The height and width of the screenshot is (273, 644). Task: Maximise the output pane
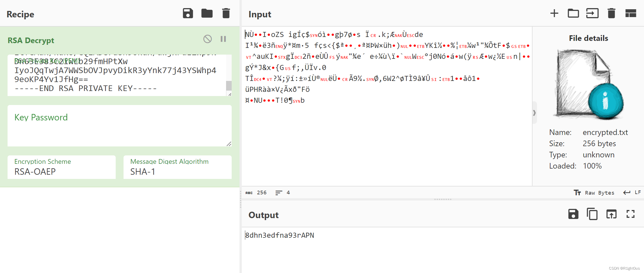631,214
